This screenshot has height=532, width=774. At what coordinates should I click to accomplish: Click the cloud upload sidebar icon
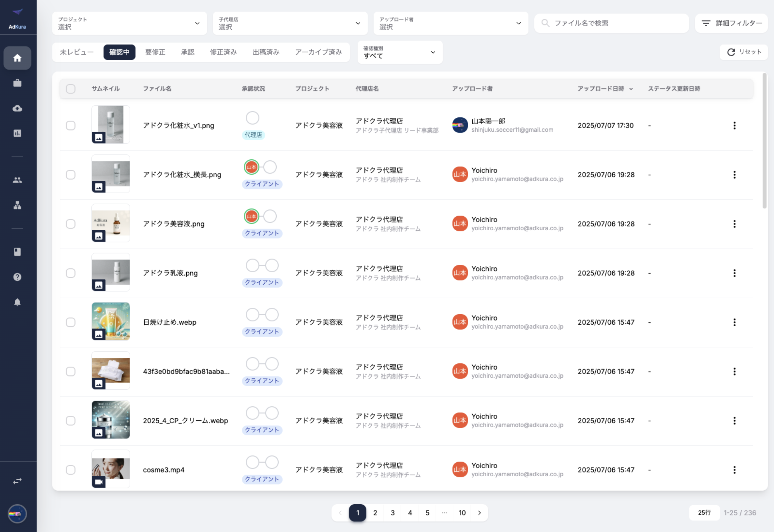(17, 108)
